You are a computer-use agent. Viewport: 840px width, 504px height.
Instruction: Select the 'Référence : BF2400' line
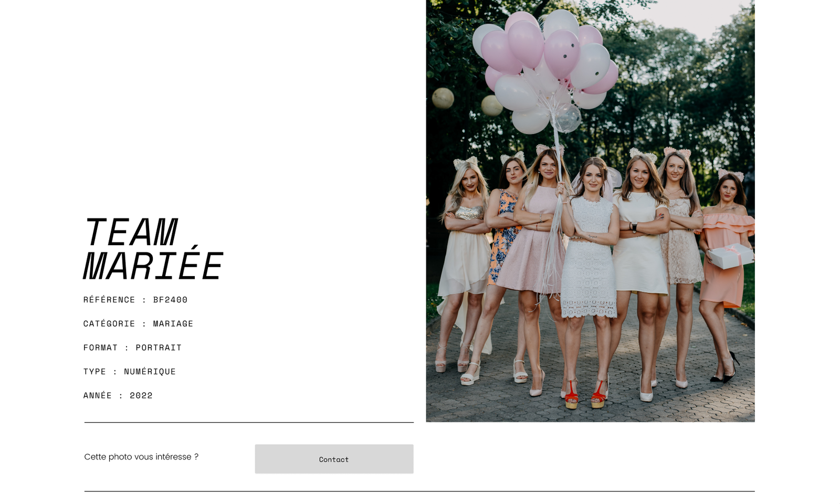click(135, 300)
